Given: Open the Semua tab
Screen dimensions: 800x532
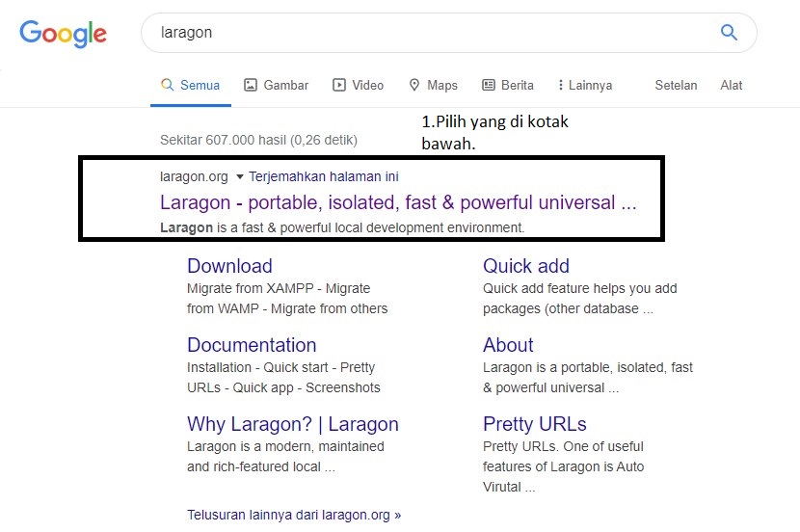Looking at the screenshot, I should 190,85.
